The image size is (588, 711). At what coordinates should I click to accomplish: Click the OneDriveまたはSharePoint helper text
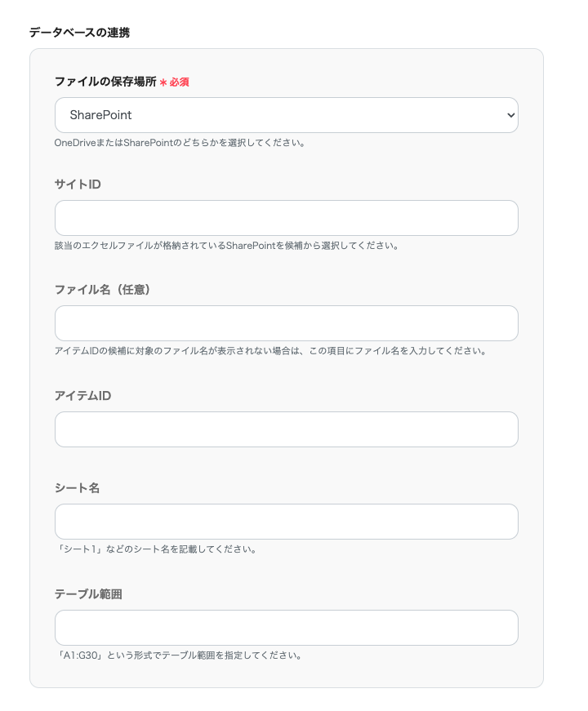point(180,143)
